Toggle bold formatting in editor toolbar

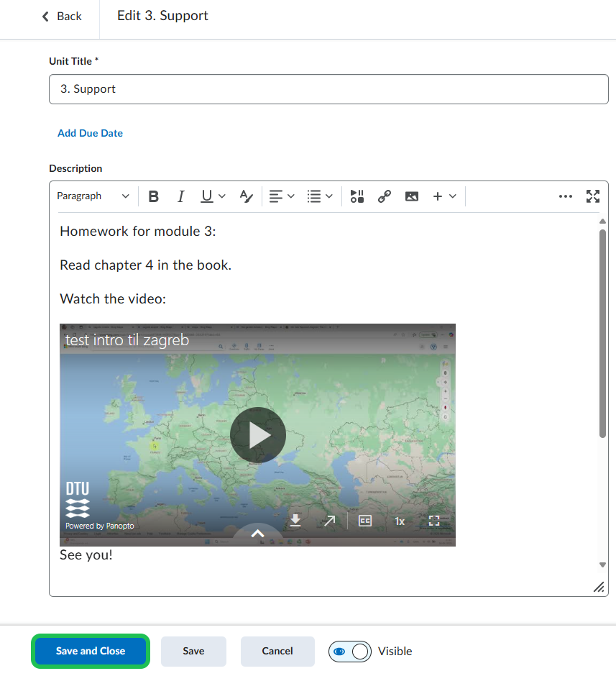click(x=153, y=196)
